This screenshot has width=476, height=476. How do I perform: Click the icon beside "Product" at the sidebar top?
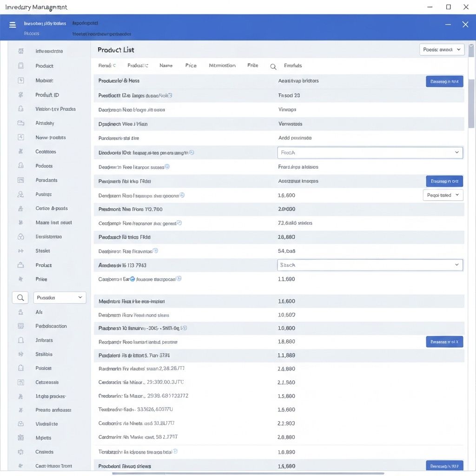click(x=20, y=66)
